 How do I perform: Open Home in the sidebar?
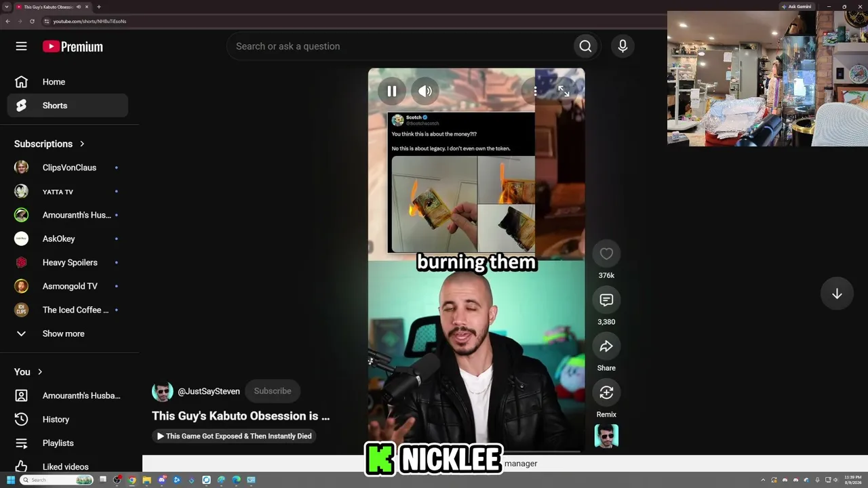tap(68, 82)
